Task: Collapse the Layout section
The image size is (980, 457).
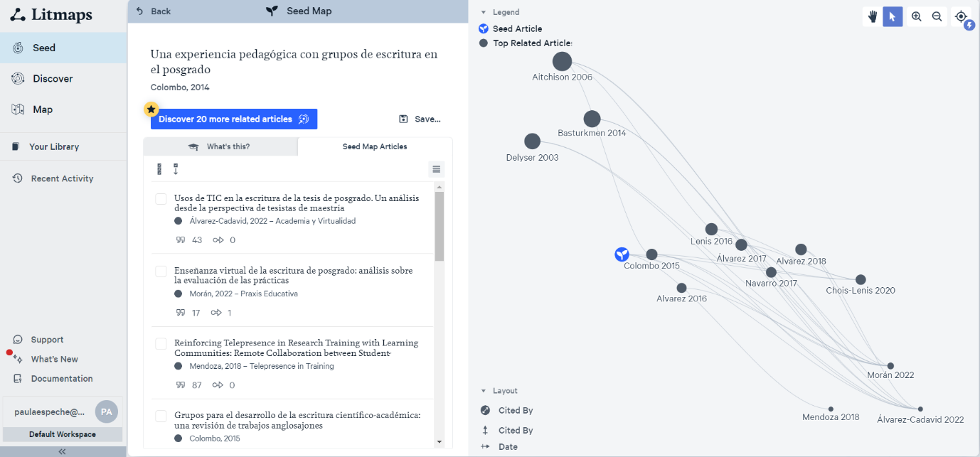Action: (x=484, y=391)
